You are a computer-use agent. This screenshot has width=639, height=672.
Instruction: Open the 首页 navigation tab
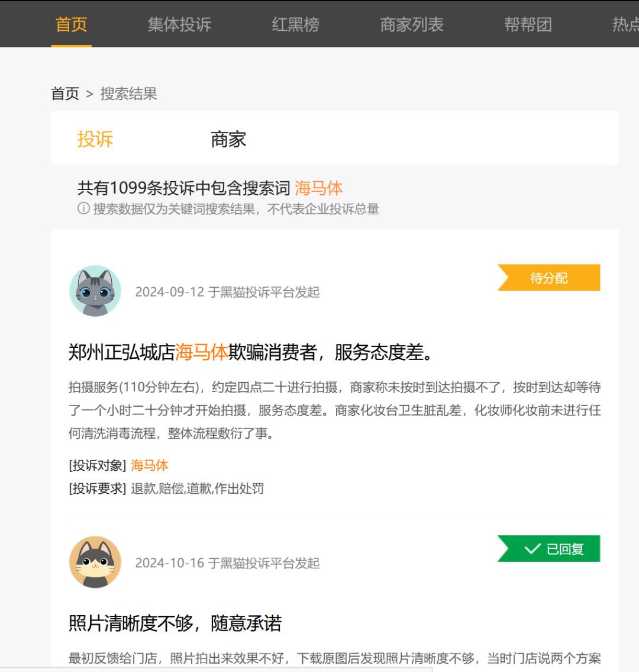pos(71,24)
